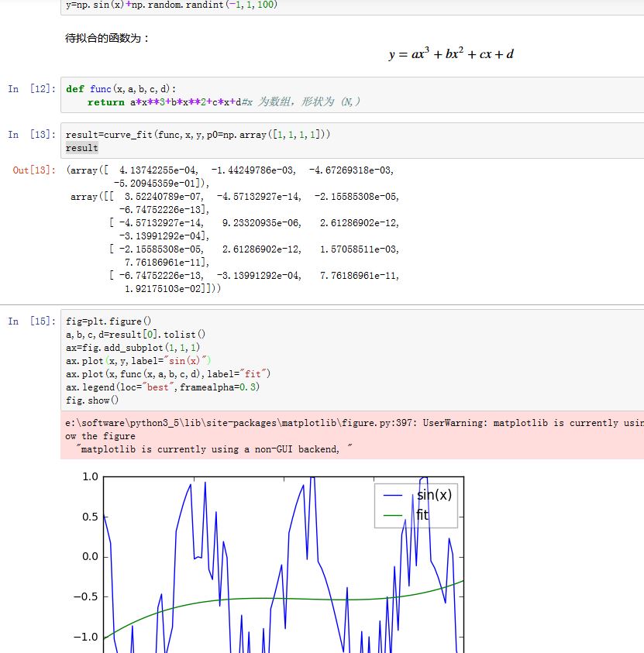Select the In [15] cell prompt
This screenshot has width=644, height=653.
tap(31, 321)
